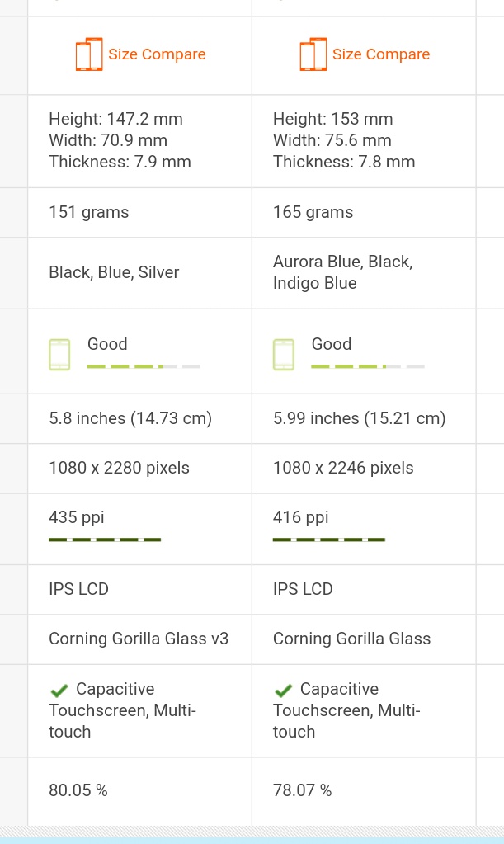The width and height of the screenshot is (504, 844).
Task: Click the right Size Compare phones icon
Action: tap(313, 54)
